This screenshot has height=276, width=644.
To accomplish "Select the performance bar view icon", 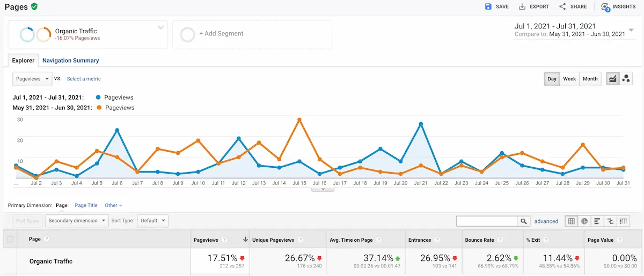I will click(x=597, y=221).
